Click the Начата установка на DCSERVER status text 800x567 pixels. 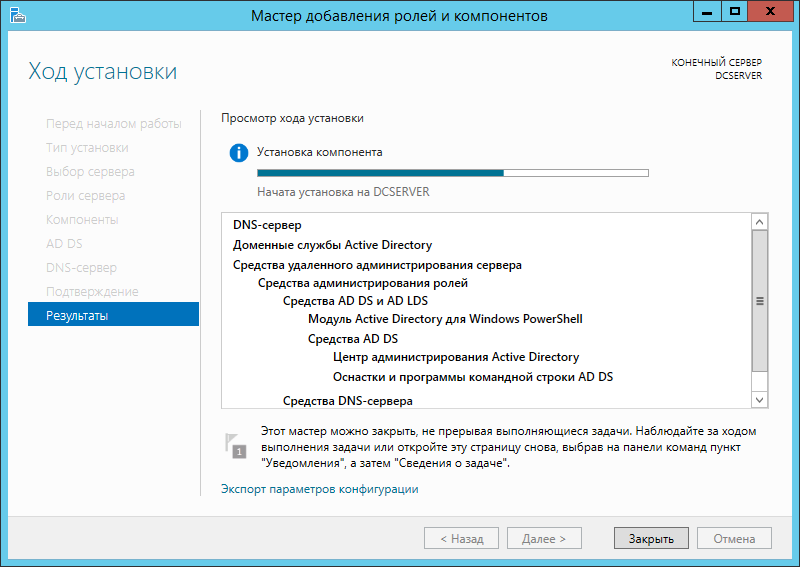click(x=343, y=192)
